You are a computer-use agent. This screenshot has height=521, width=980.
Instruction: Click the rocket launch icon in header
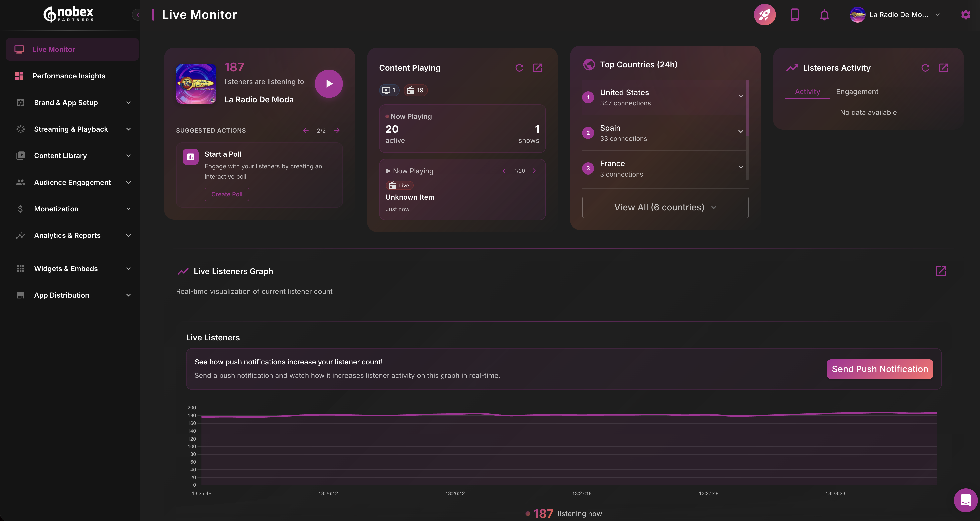[764, 15]
